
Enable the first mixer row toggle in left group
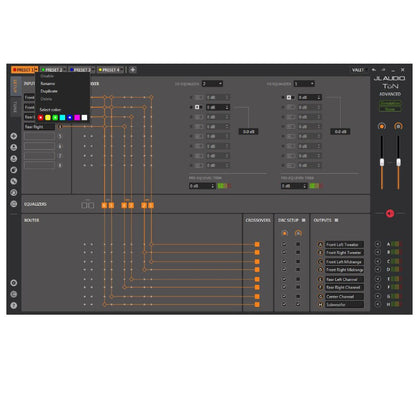tap(199, 97)
